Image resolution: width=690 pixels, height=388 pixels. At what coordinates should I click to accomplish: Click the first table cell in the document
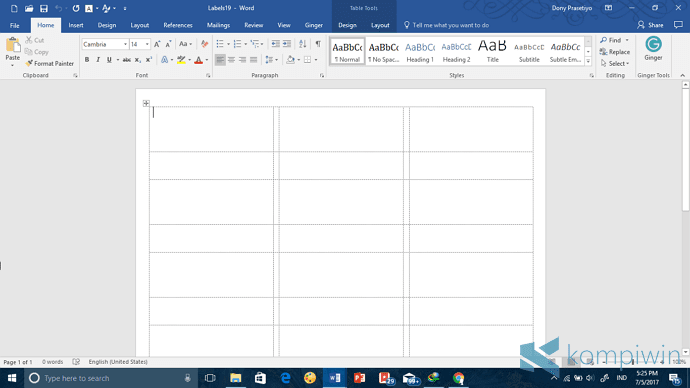(211, 129)
